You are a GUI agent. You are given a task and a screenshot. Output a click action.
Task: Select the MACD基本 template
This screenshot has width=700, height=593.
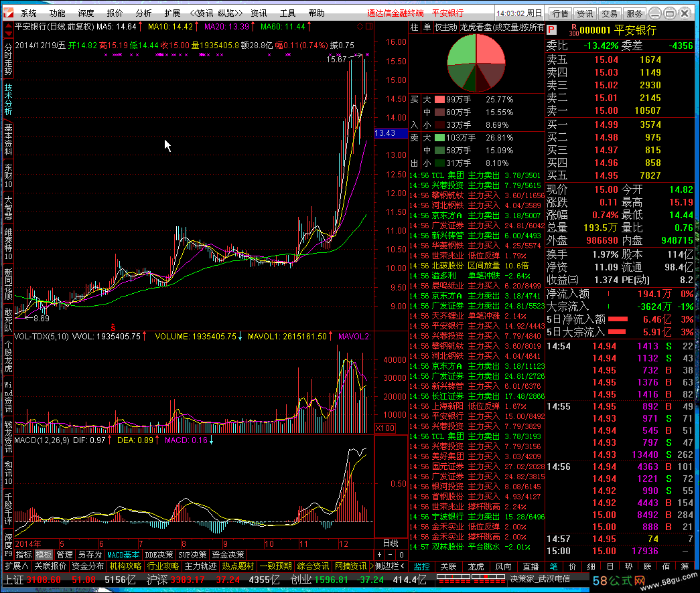click(124, 555)
